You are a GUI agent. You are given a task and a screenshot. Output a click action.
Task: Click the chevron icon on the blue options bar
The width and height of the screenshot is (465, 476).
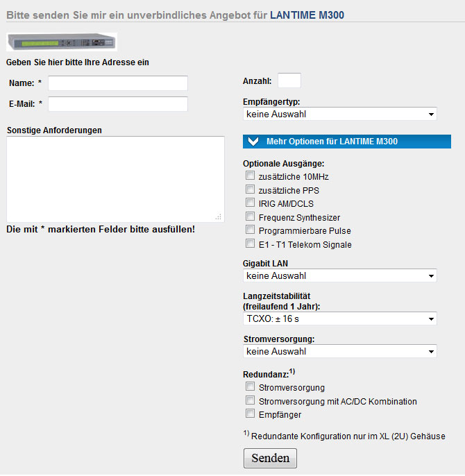pos(253,142)
